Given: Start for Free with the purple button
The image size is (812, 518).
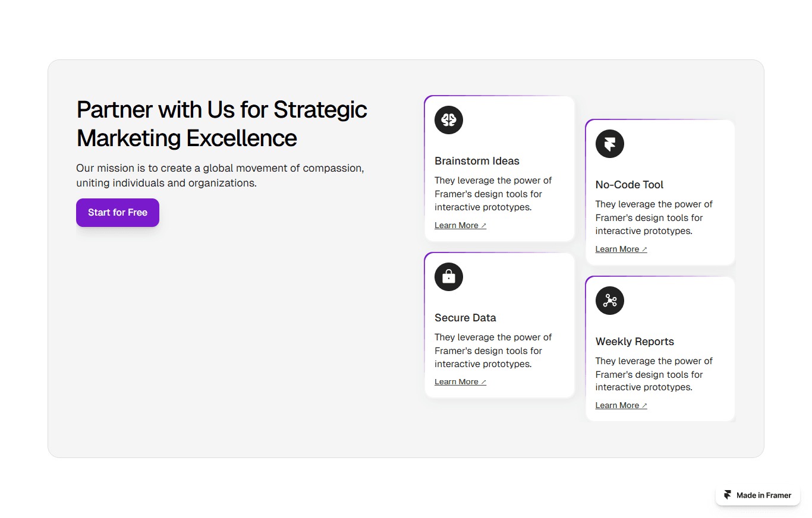Looking at the screenshot, I should (x=118, y=213).
